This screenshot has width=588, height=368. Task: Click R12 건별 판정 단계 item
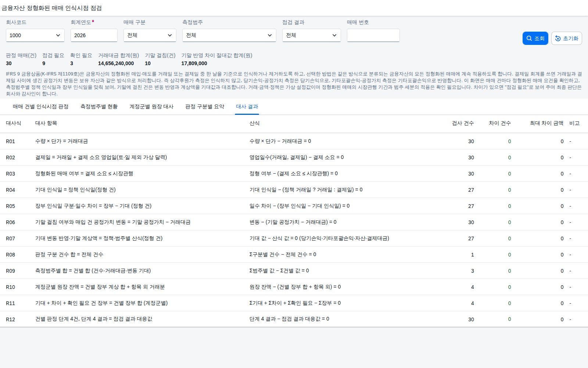pyautogui.click(x=94, y=319)
